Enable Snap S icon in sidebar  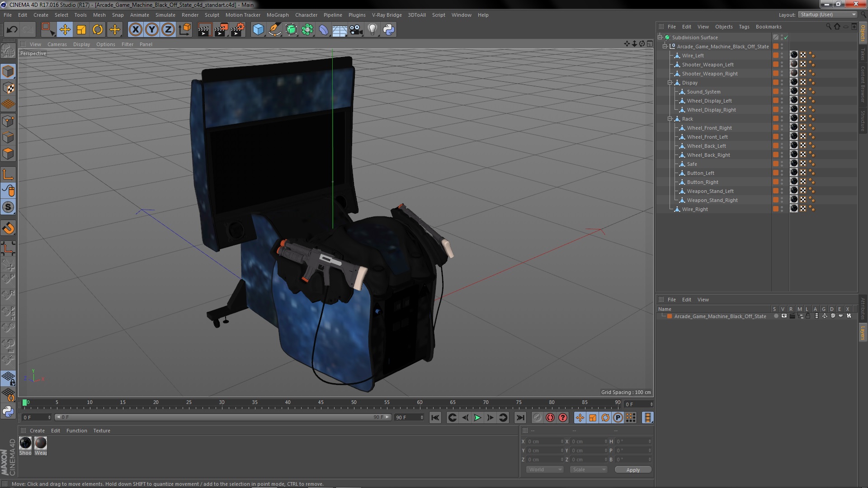click(x=8, y=207)
